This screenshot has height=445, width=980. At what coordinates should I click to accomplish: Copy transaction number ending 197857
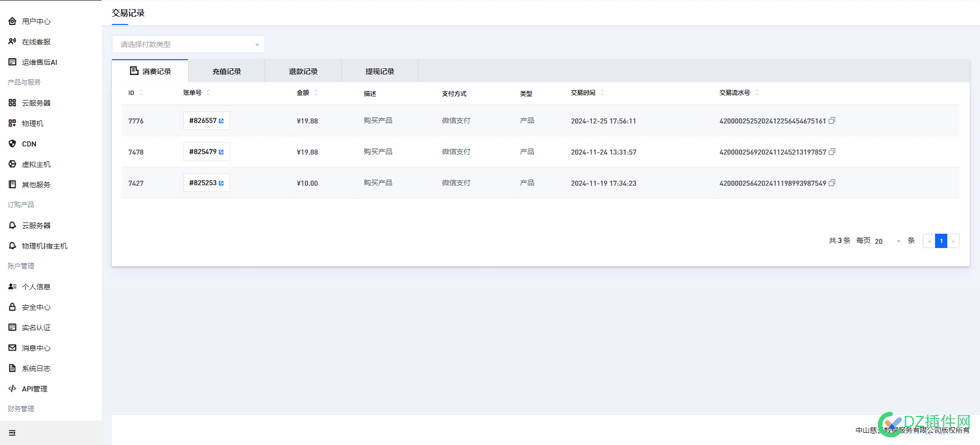pyautogui.click(x=832, y=152)
